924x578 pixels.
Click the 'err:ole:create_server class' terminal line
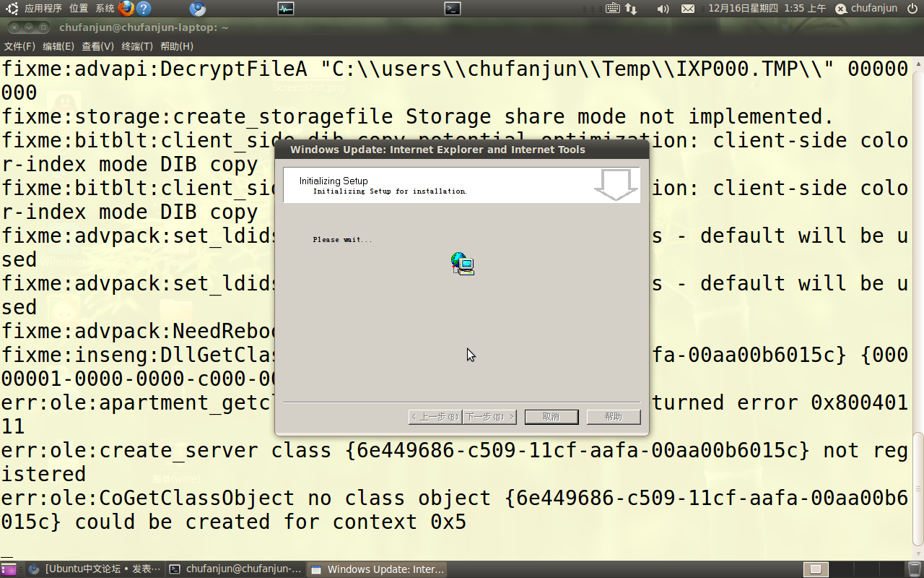click(455, 462)
